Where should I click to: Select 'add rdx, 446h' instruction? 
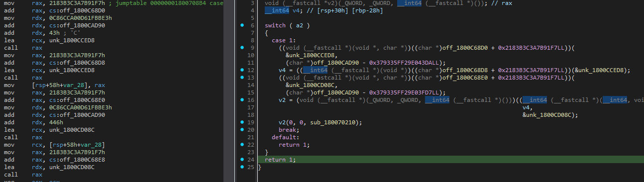(33, 122)
